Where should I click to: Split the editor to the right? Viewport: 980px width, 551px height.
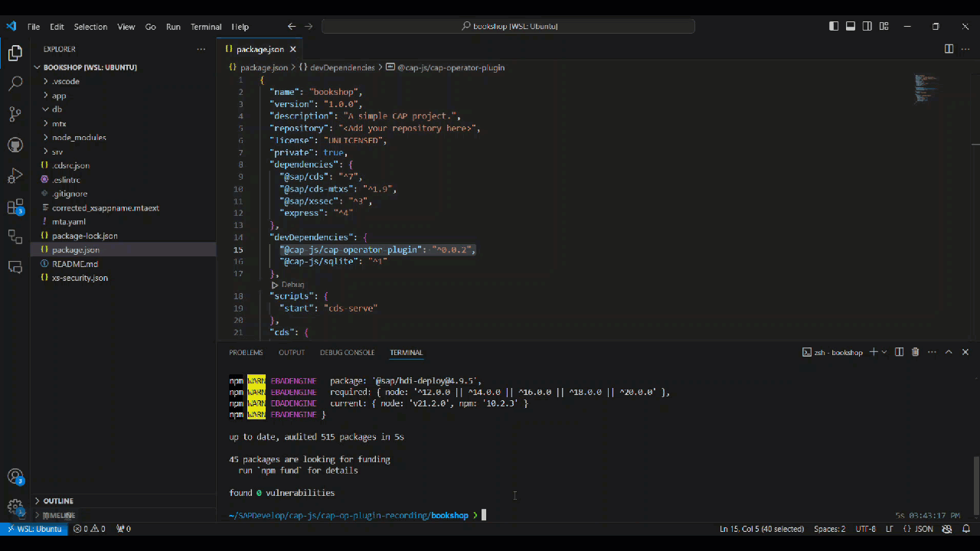tap(949, 49)
